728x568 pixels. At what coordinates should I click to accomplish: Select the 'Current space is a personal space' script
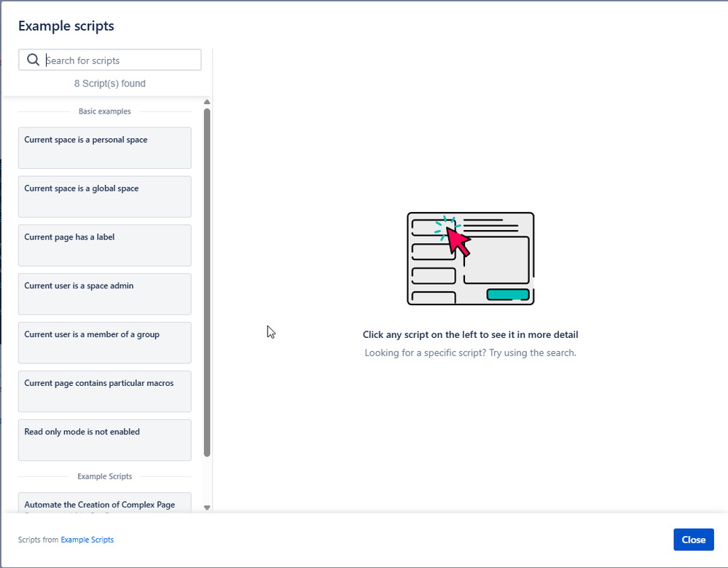[104, 148]
